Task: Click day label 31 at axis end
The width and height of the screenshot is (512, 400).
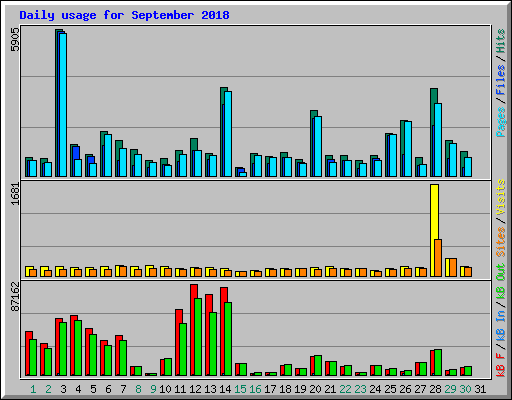Action: coord(480,389)
